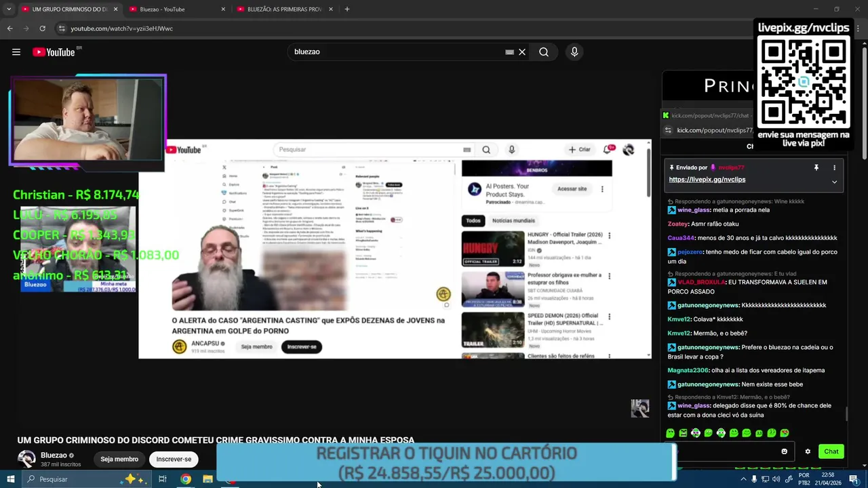The image size is (868, 488).
Task: Start voice search with microphone
Action: (x=574, y=52)
